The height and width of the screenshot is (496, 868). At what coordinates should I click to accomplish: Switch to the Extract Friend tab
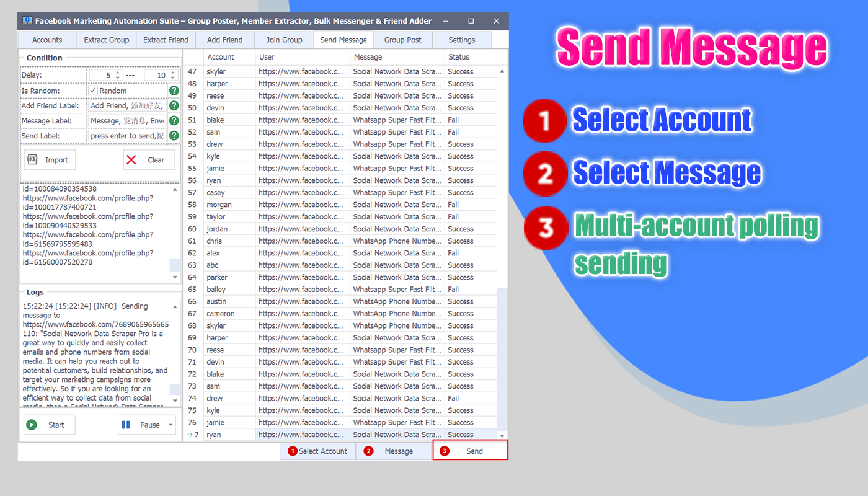166,40
